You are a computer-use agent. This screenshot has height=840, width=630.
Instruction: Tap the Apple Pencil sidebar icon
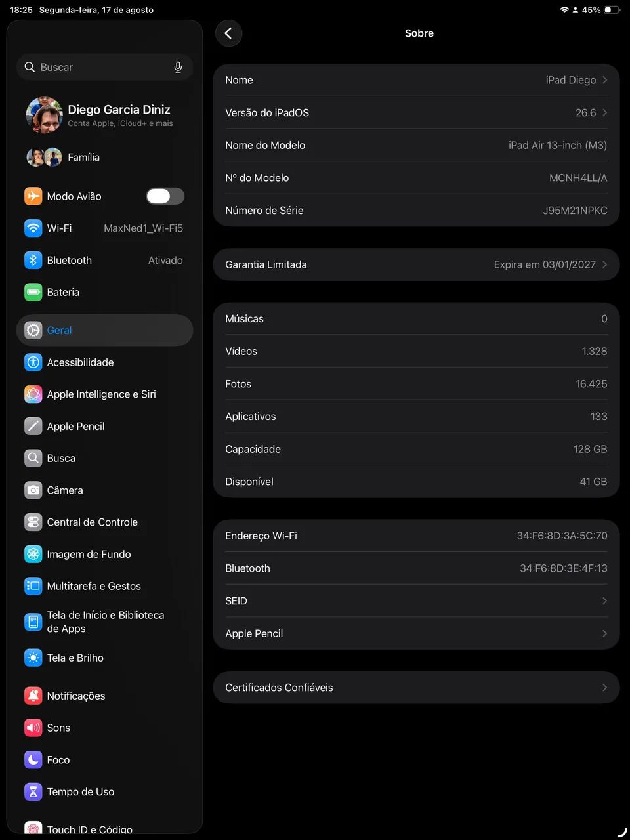(33, 427)
